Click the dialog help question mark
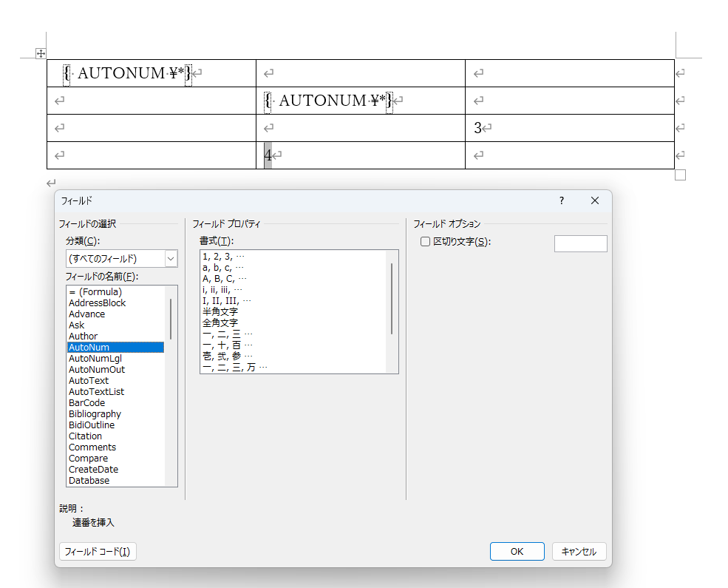Image resolution: width=728 pixels, height=588 pixels. (561, 200)
